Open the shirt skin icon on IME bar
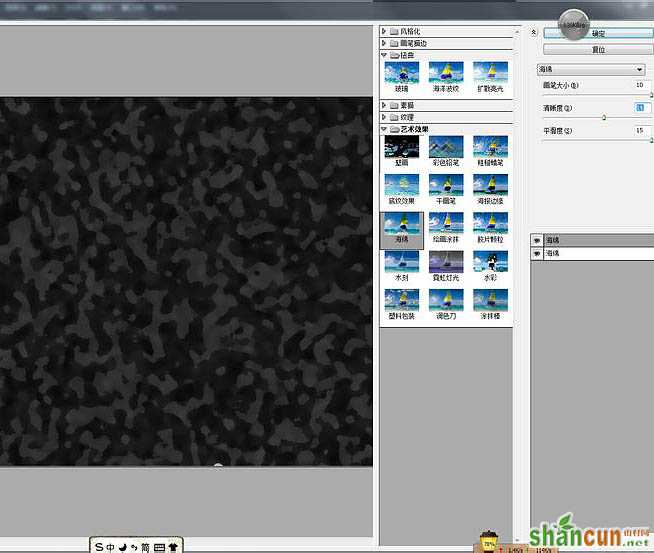Image resolution: width=654 pixels, height=553 pixels. tap(173, 547)
